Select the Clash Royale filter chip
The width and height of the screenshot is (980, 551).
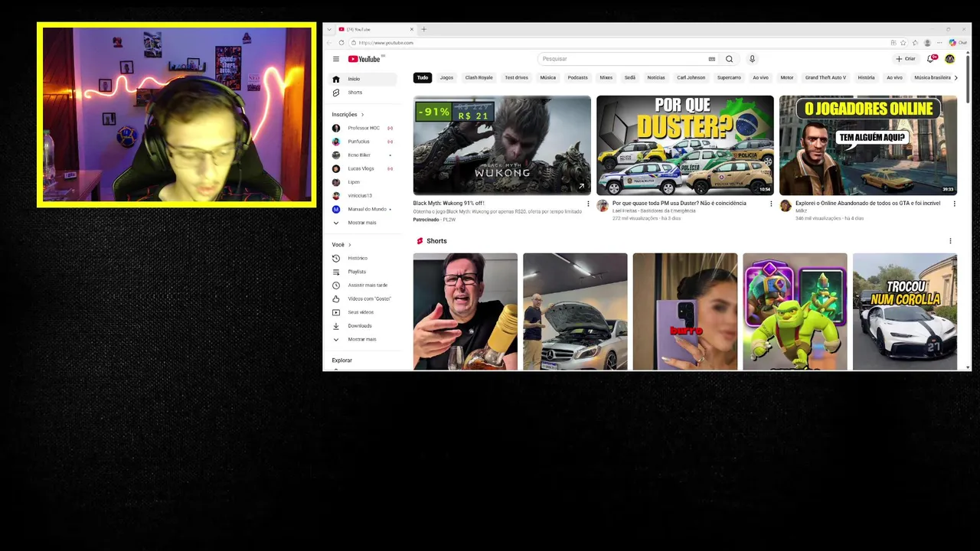tap(479, 77)
